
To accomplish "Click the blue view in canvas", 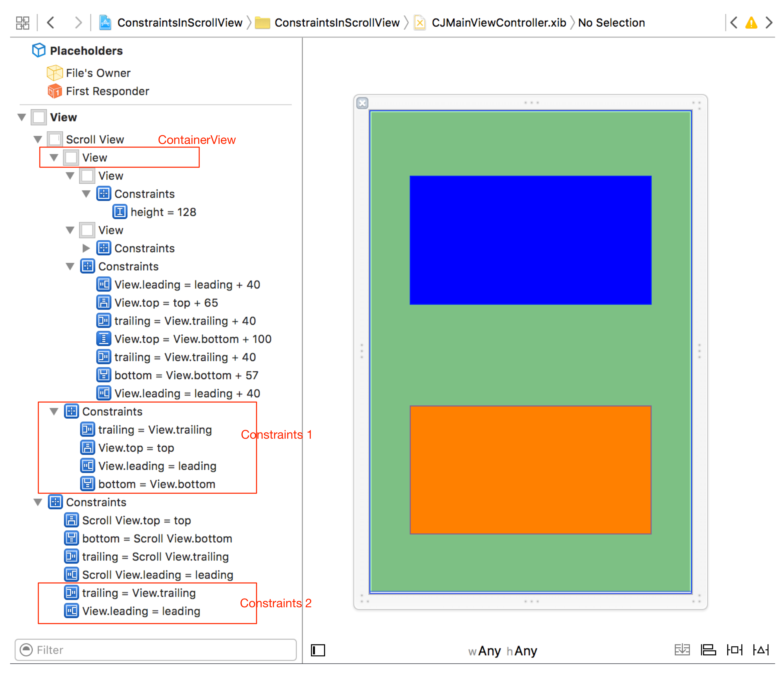I will 530,240.
